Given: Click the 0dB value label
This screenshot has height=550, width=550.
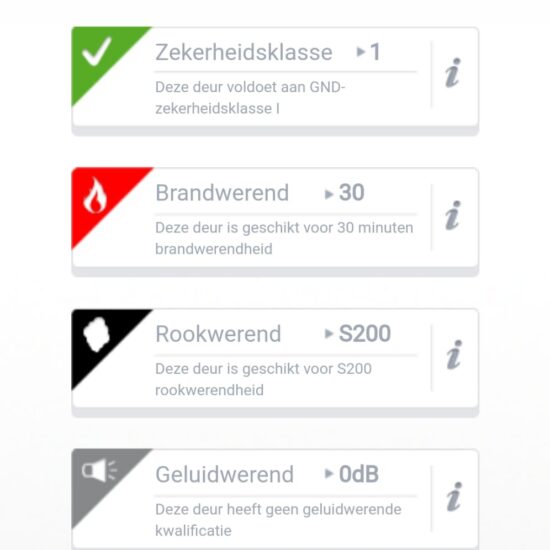Looking at the screenshot, I should [359, 474].
